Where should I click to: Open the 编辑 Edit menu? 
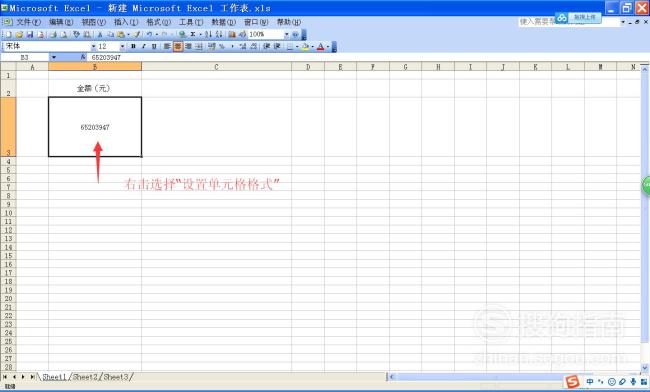click(x=61, y=22)
